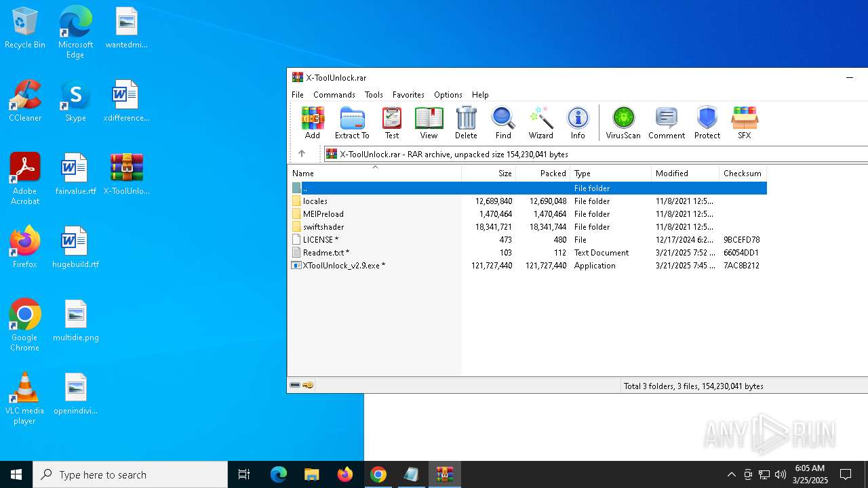
Task: Open the Help menu
Action: (x=480, y=95)
